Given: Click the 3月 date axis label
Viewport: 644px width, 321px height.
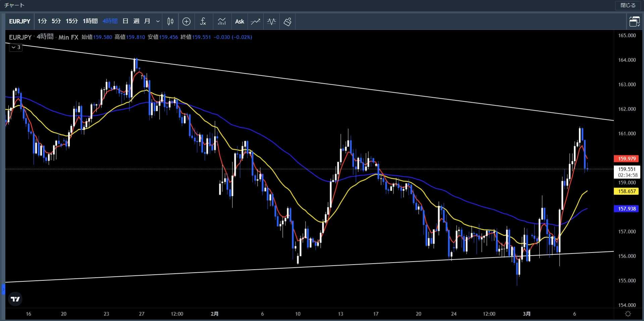Looking at the screenshot, I should click(x=527, y=314).
